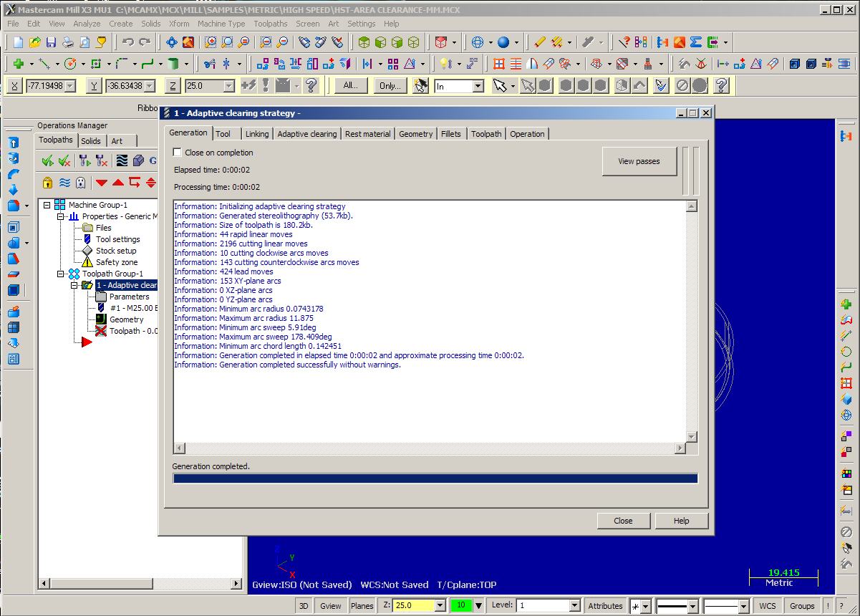
Task: Toggle the lock on selected operations
Action: click(46, 183)
